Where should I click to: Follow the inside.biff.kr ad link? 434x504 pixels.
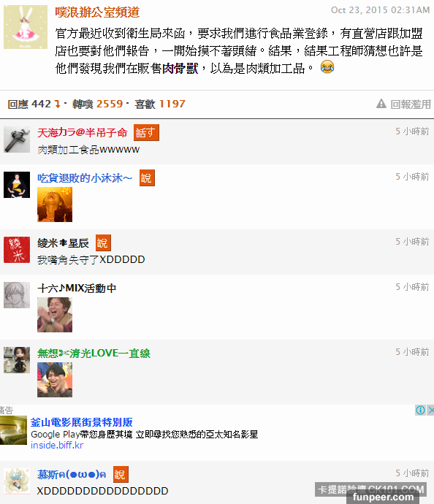point(57,445)
